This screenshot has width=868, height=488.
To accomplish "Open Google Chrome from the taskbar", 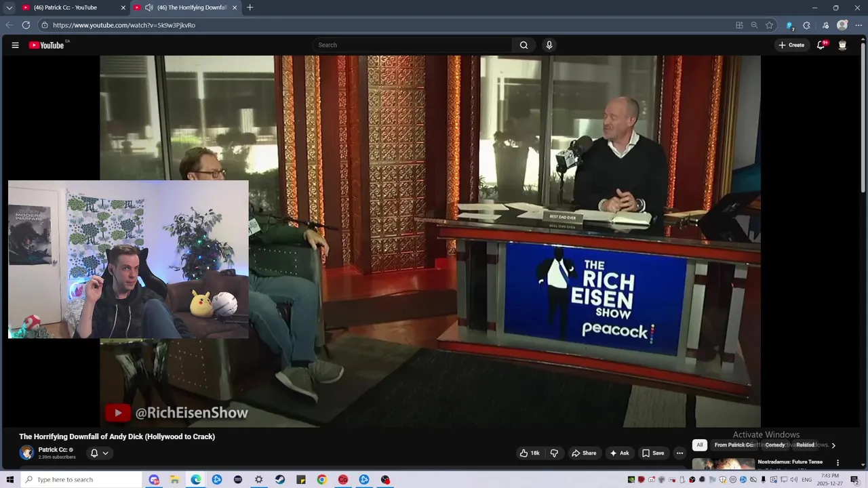I will click(x=321, y=480).
